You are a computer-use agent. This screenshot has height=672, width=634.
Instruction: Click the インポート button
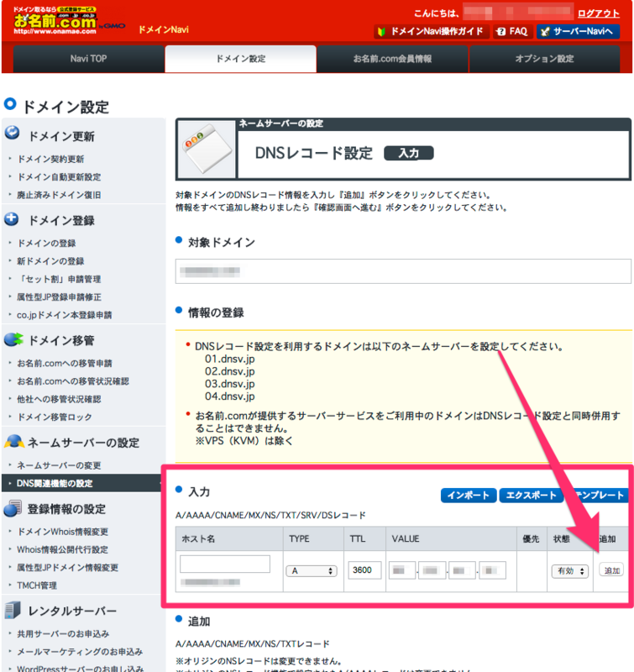(469, 495)
